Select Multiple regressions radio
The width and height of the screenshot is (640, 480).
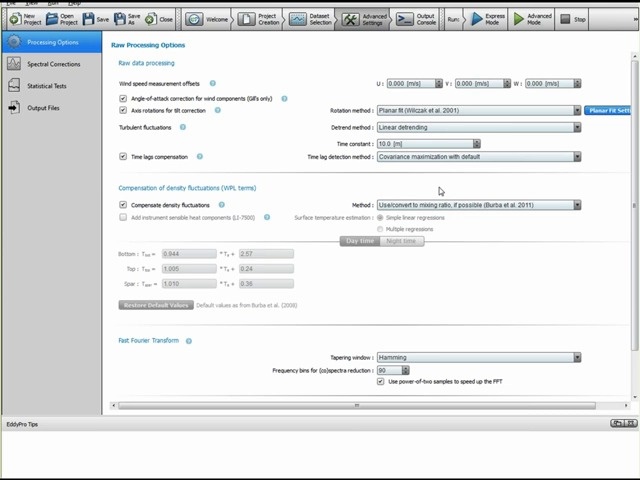380,229
